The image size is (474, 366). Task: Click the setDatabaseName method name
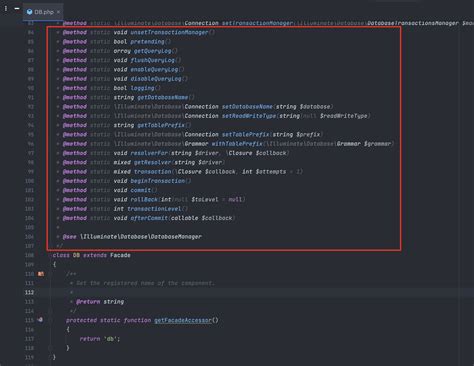[247, 107]
